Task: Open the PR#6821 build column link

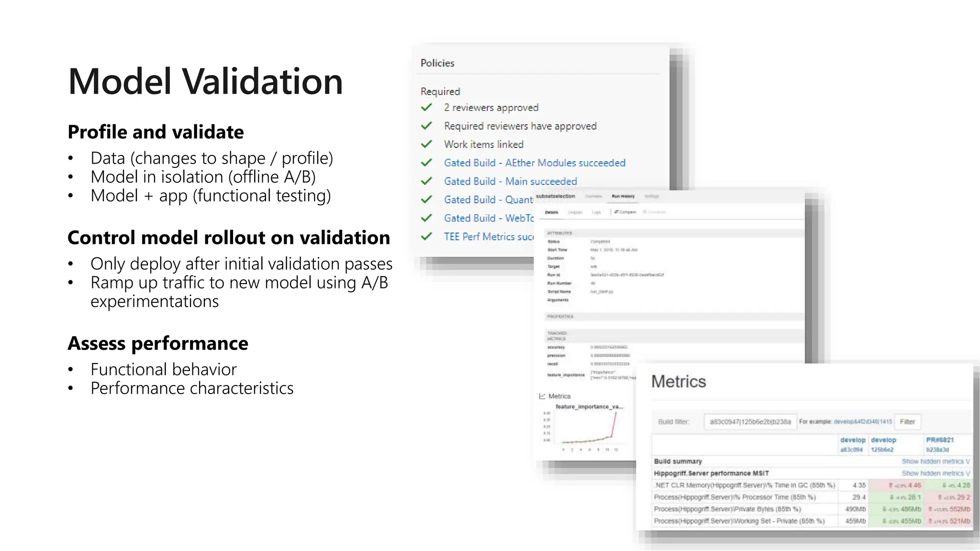Action: [940, 440]
